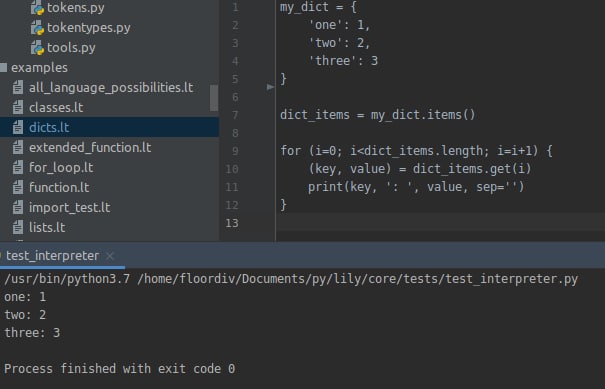Click console output 'three: 3'
Screen dimensions: 605x389
pos(32,333)
